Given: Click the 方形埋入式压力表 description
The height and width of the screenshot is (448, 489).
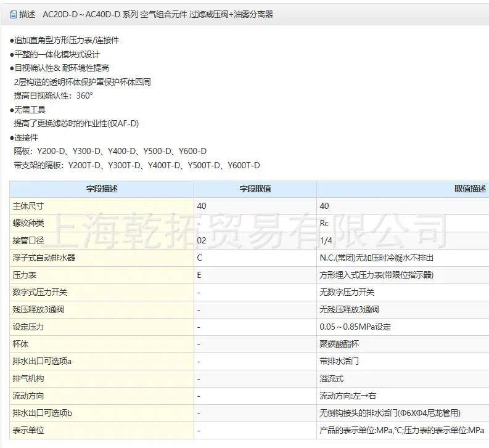Looking at the screenshot, I should pos(376,275).
